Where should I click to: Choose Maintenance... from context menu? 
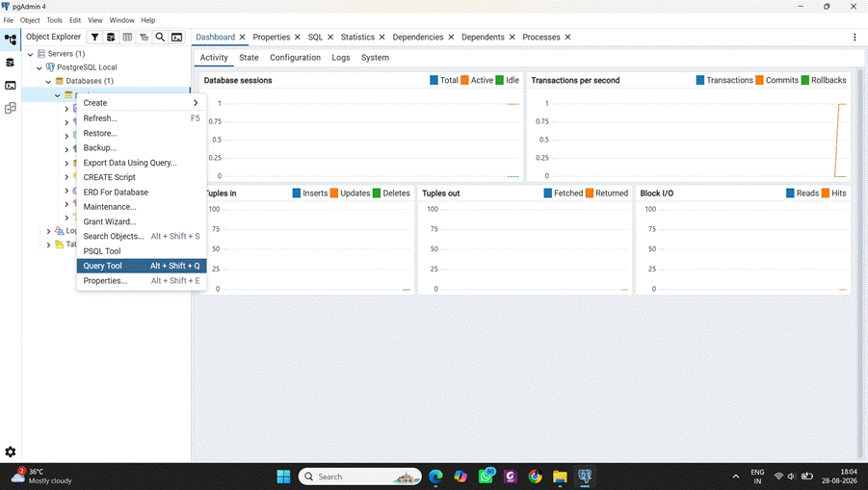coord(142,207)
